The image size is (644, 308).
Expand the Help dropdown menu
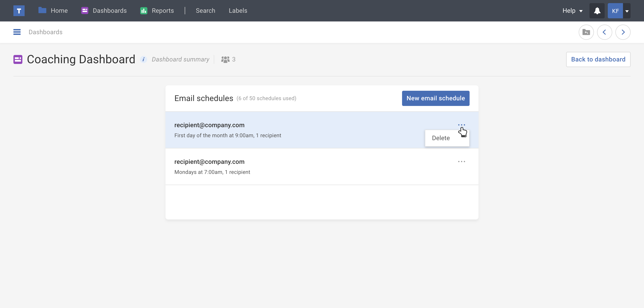(x=572, y=11)
